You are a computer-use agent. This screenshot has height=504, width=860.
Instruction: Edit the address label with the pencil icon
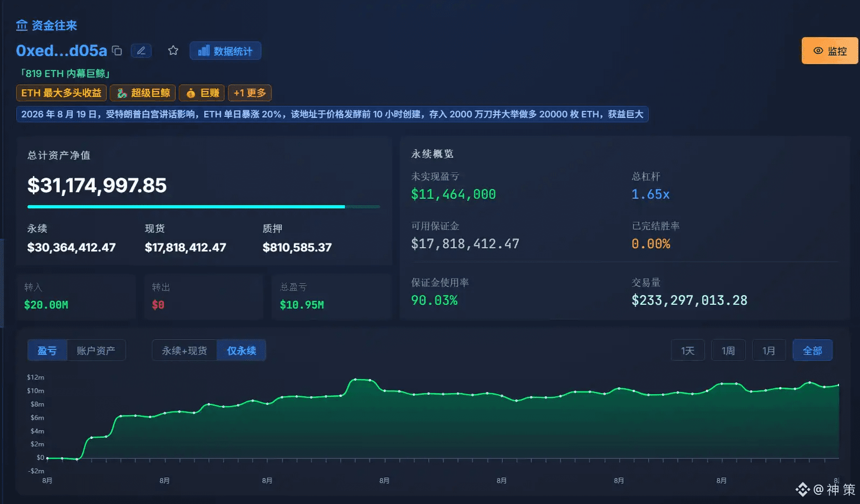141,51
